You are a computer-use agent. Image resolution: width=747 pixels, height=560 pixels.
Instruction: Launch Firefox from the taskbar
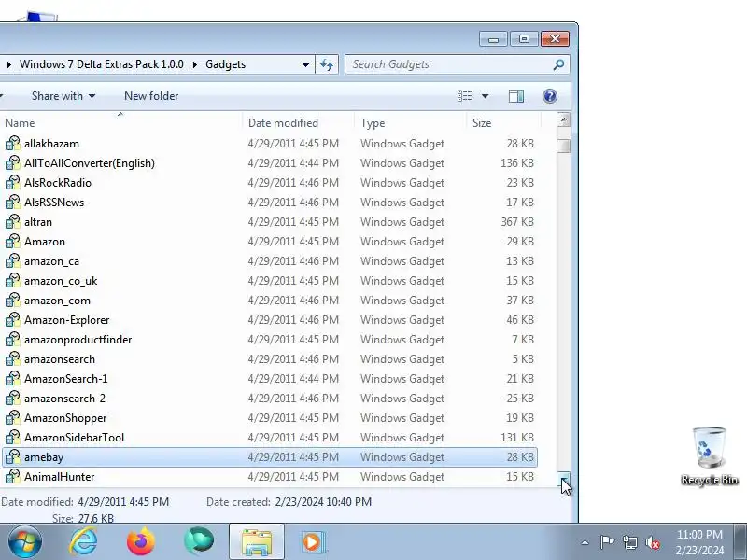[141, 542]
